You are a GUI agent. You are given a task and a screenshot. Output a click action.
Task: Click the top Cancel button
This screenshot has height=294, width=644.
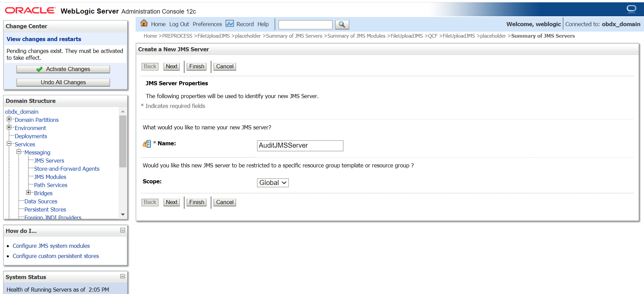(225, 67)
